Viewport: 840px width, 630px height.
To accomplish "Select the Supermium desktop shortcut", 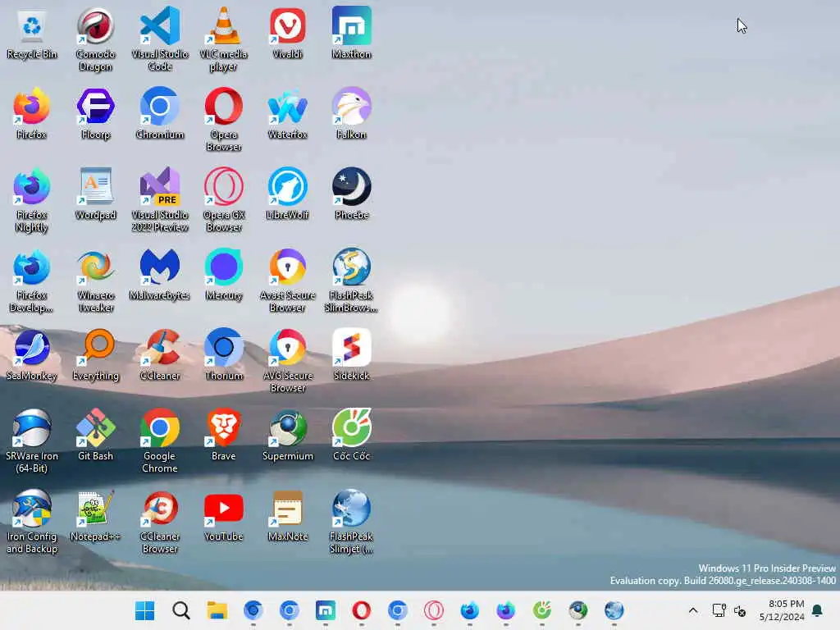I will coord(288,436).
